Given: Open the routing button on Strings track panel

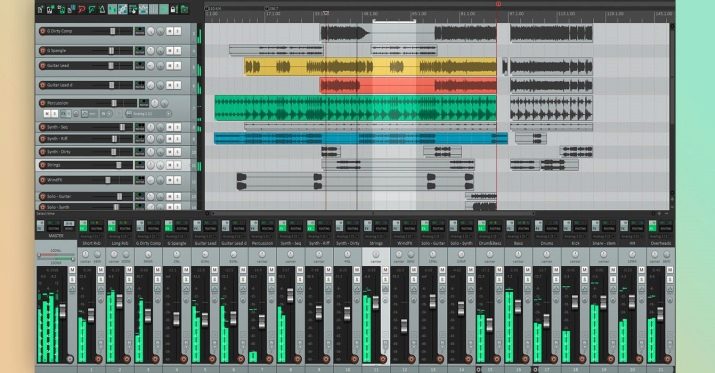Looking at the screenshot, I should pos(140,165).
